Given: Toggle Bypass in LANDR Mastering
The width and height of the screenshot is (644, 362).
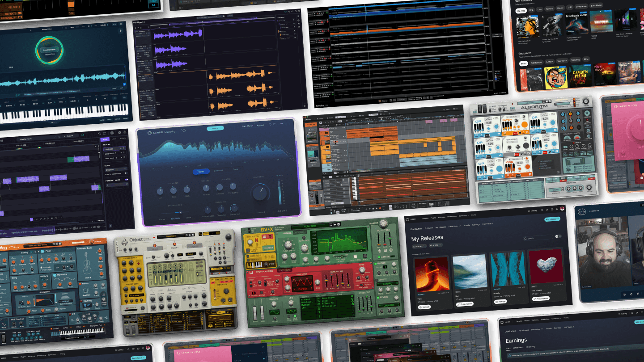Looking at the screenshot, I should 260,125.
